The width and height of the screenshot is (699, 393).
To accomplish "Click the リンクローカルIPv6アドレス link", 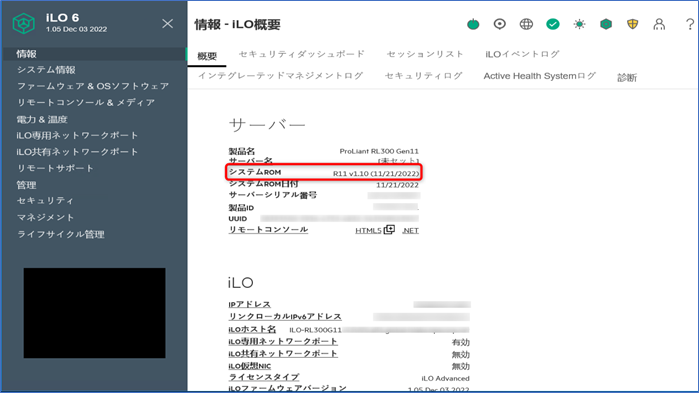I will (285, 316).
